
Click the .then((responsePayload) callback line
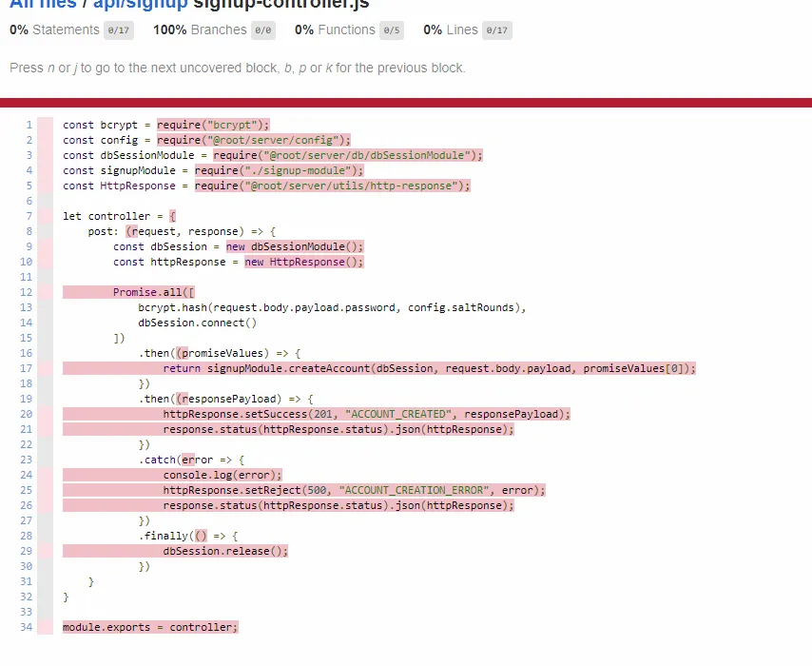[225, 399]
